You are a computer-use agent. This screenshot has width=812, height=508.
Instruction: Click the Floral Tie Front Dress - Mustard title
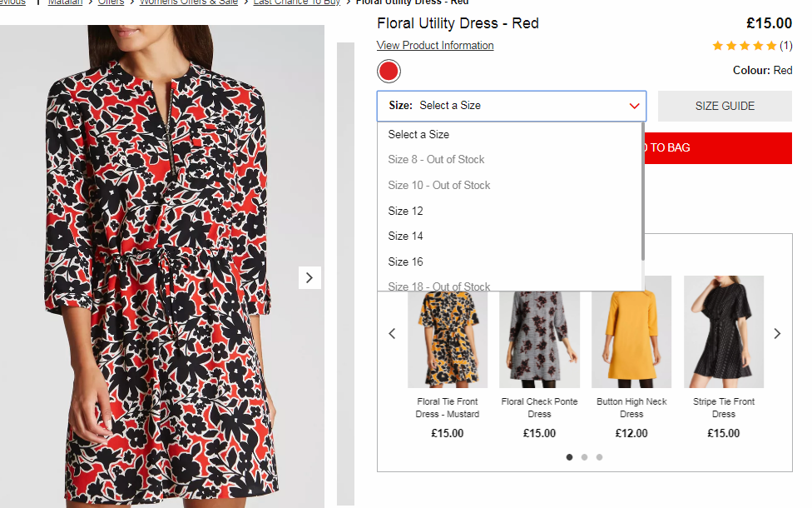(448, 408)
